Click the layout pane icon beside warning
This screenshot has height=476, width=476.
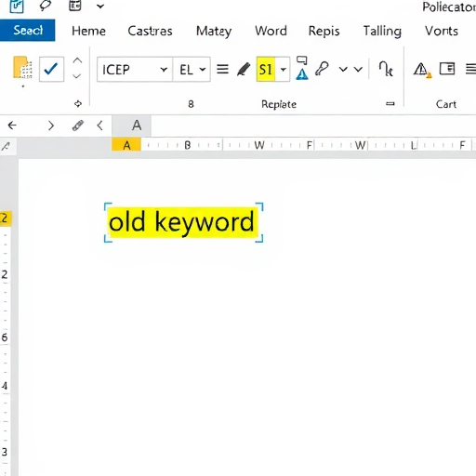(x=447, y=69)
